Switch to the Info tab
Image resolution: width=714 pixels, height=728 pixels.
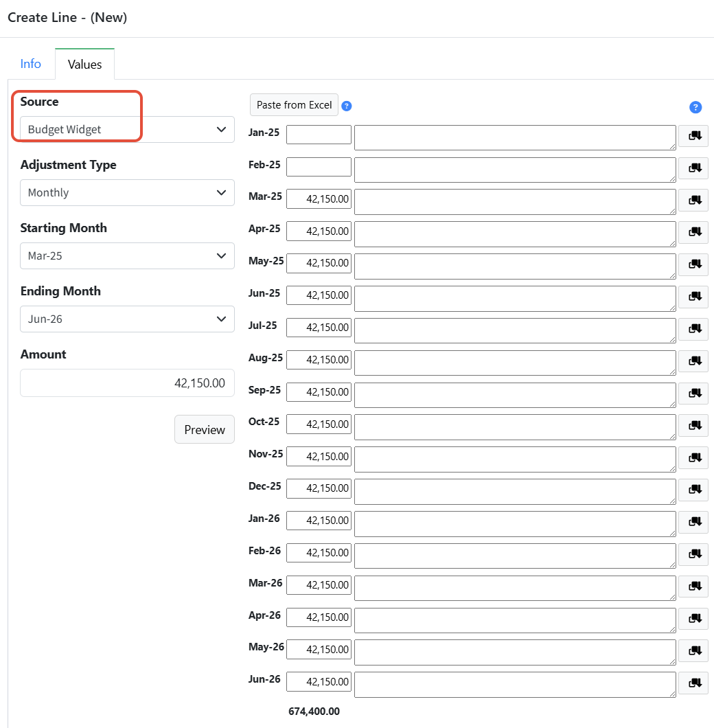point(31,64)
